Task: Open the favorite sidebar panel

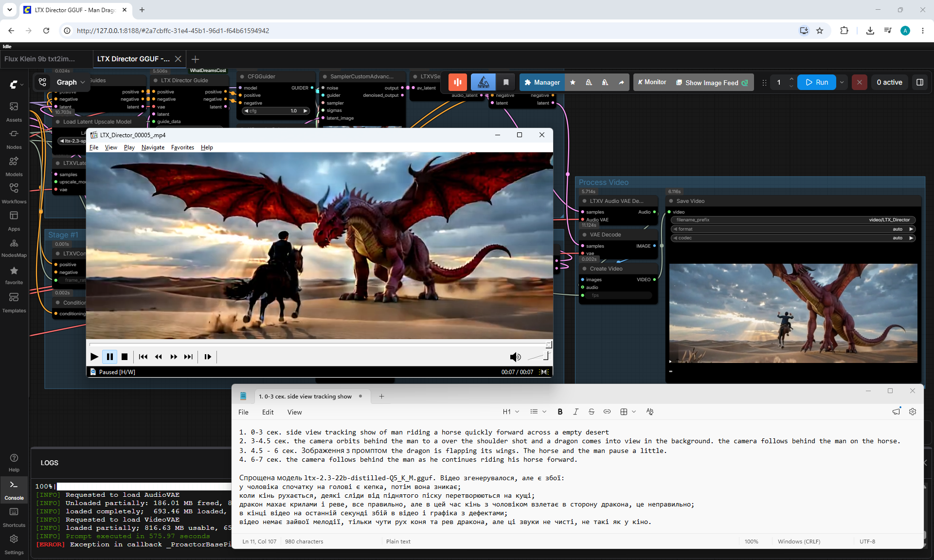Action: tap(14, 275)
